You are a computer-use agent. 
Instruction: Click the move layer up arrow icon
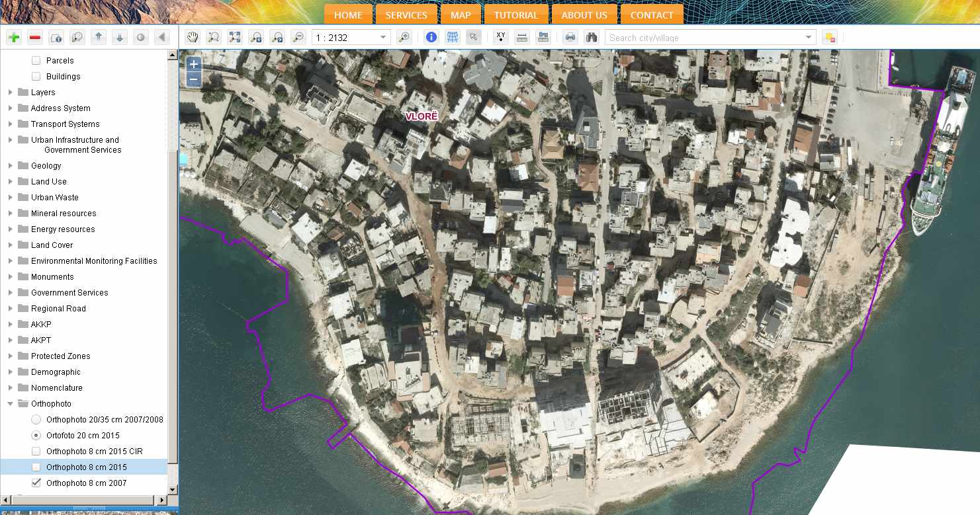[x=99, y=38]
